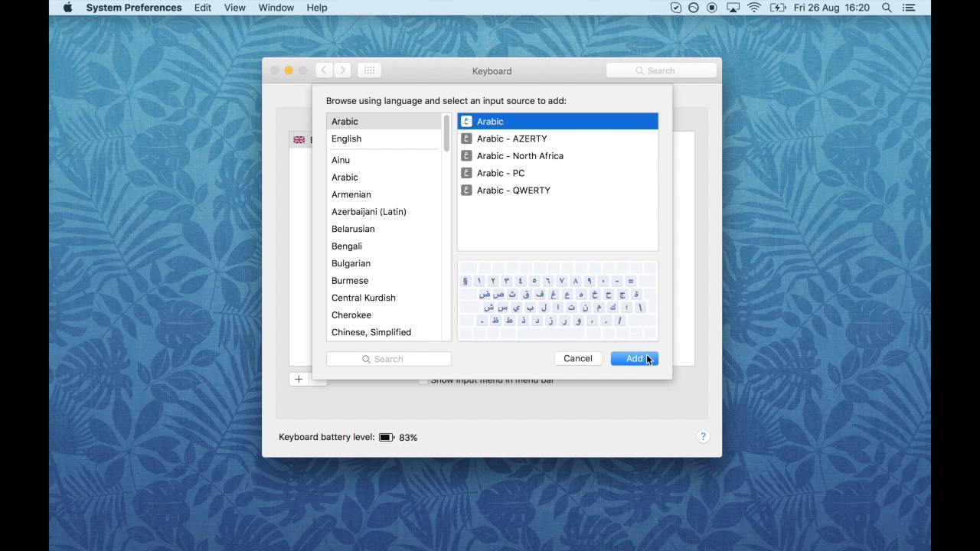The height and width of the screenshot is (551, 980).
Task: Select Arabic - North Africa input source
Action: tap(557, 156)
